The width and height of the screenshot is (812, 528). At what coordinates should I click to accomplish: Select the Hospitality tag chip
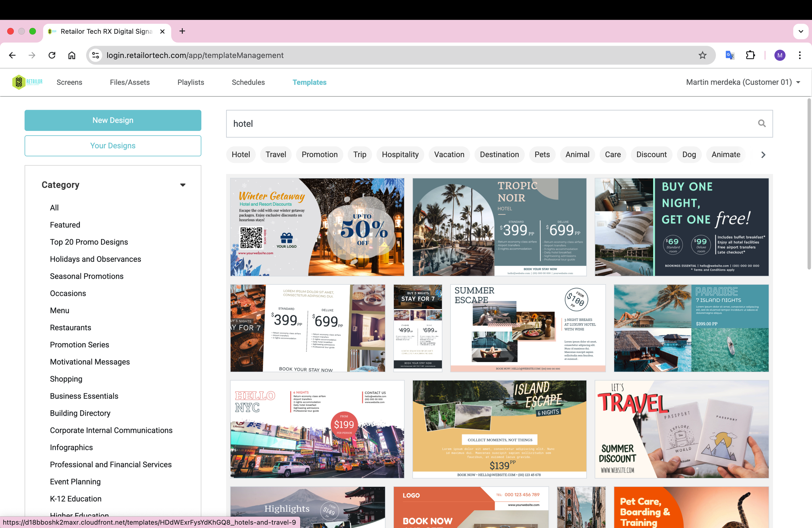(x=400, y=155)
